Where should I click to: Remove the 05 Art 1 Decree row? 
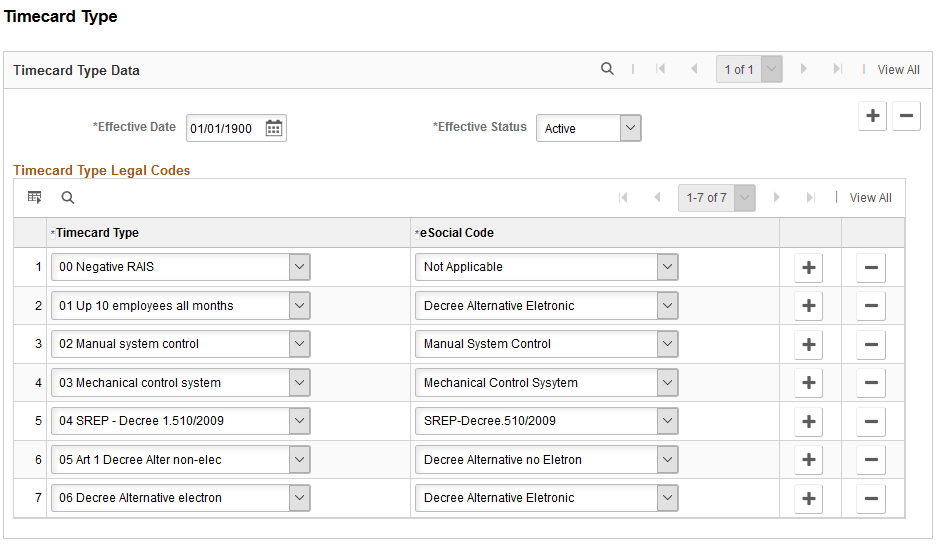[871, 460]
